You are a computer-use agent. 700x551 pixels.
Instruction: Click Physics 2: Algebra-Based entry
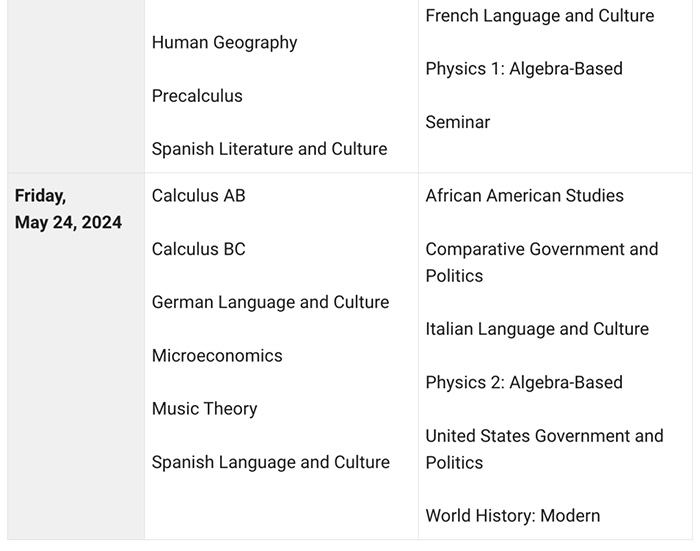(x=523, y=383)
